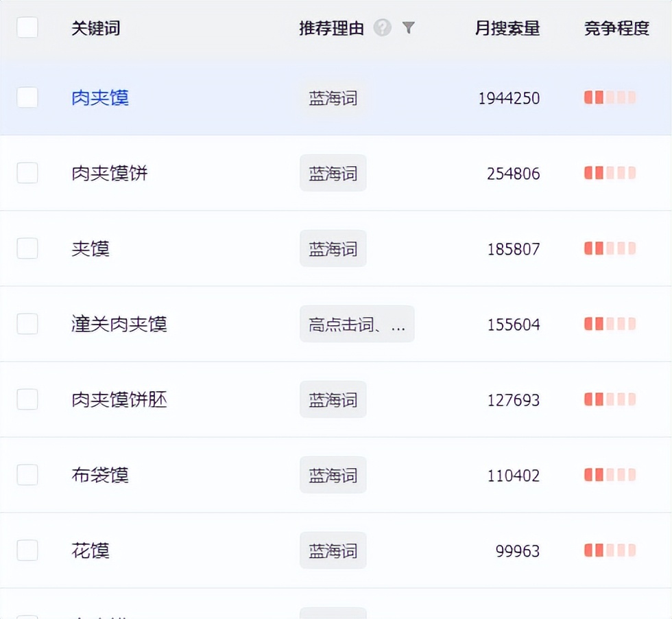Sort by the 月搜索量 column header
Viewport: 672px width, 619px height.
pos(507,27)
